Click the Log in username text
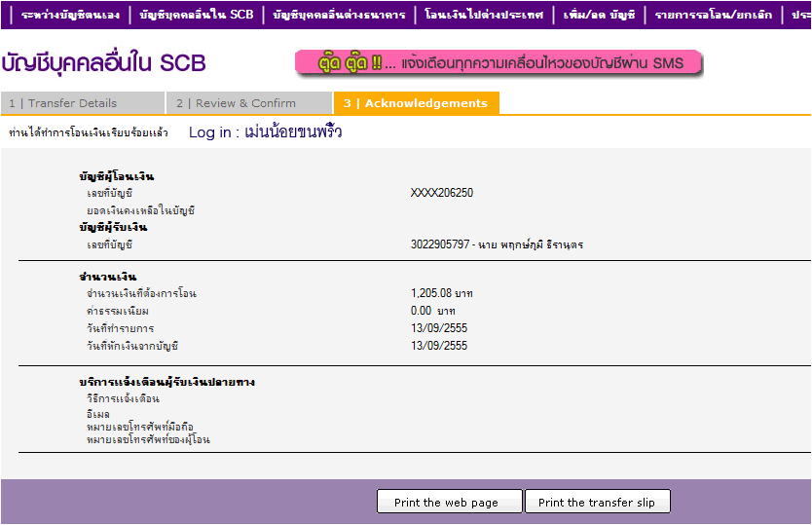This screenshot has height=525, width=812. pyautogui.click(x=265, y=132)
